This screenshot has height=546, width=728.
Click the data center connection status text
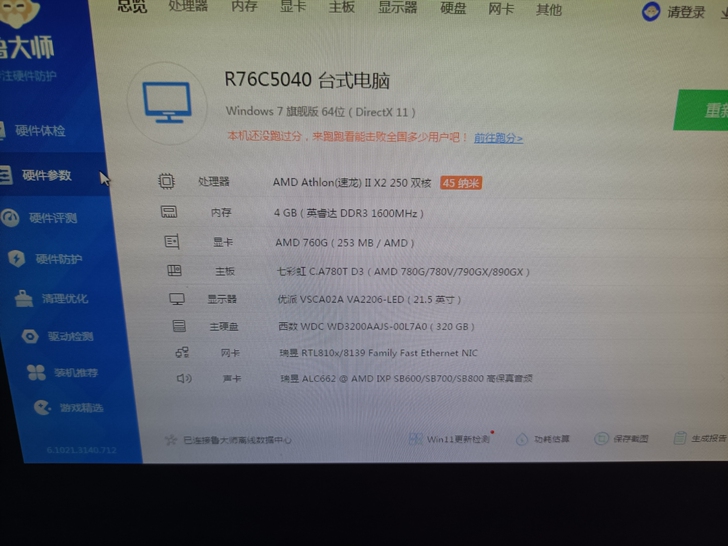pos(237,440)
